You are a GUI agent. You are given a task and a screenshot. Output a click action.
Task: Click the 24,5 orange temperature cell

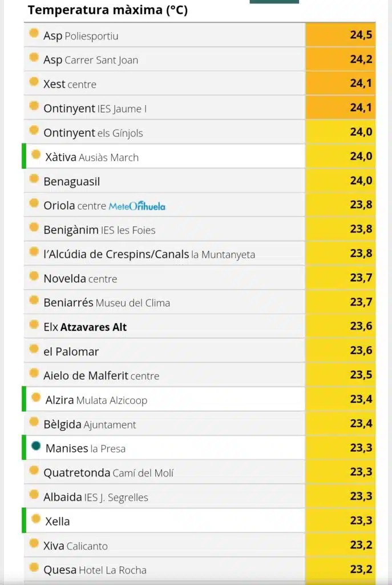(x=341, y=35)
